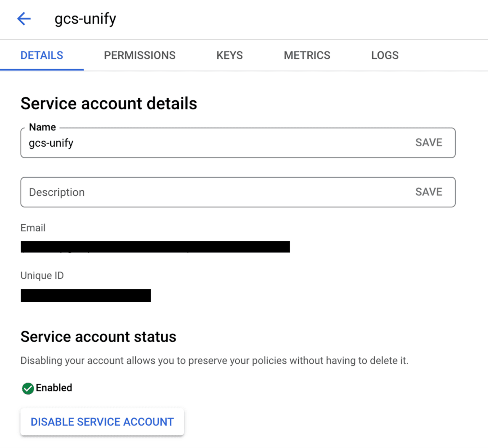
Task: Go back using the blue arrow
Action: 24,19
